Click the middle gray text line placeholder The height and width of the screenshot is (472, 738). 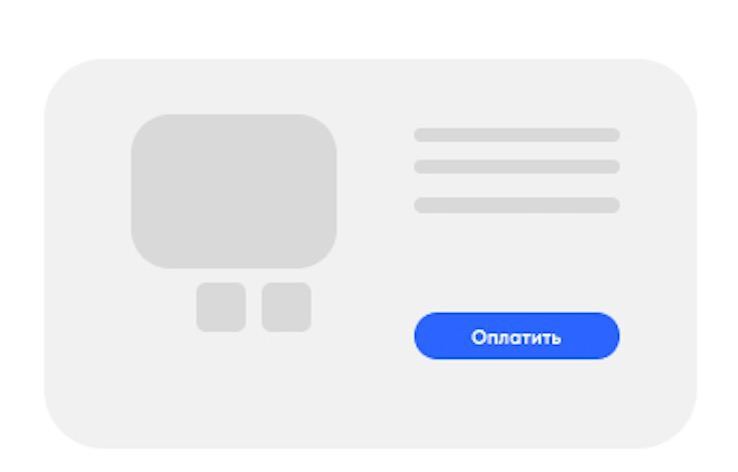(x=517, y=167)
